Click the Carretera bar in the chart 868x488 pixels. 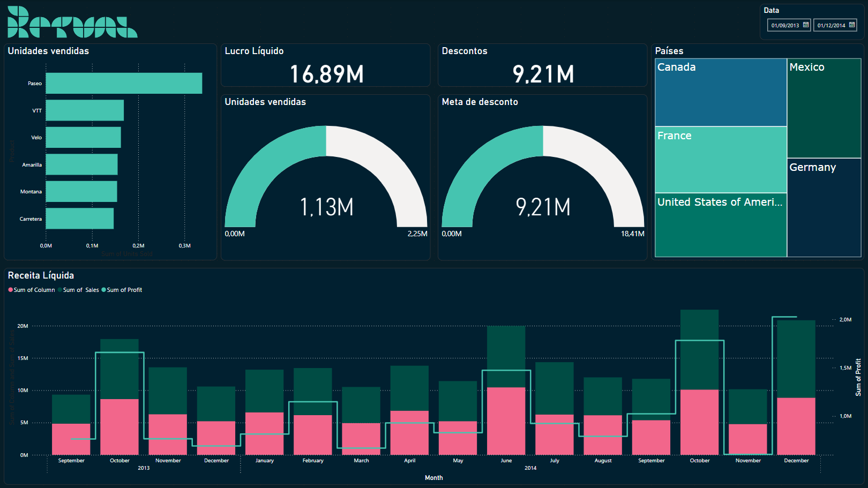[x=79, y=219]
